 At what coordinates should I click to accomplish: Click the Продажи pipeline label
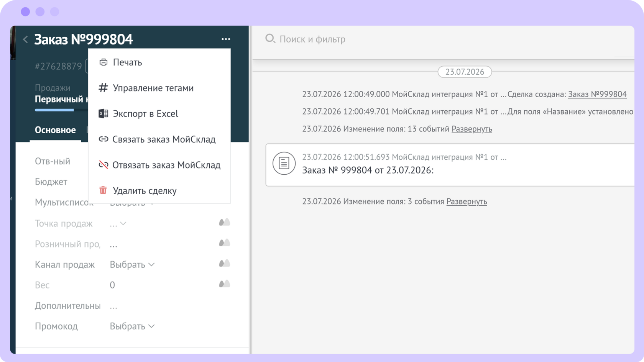(53, 88)
